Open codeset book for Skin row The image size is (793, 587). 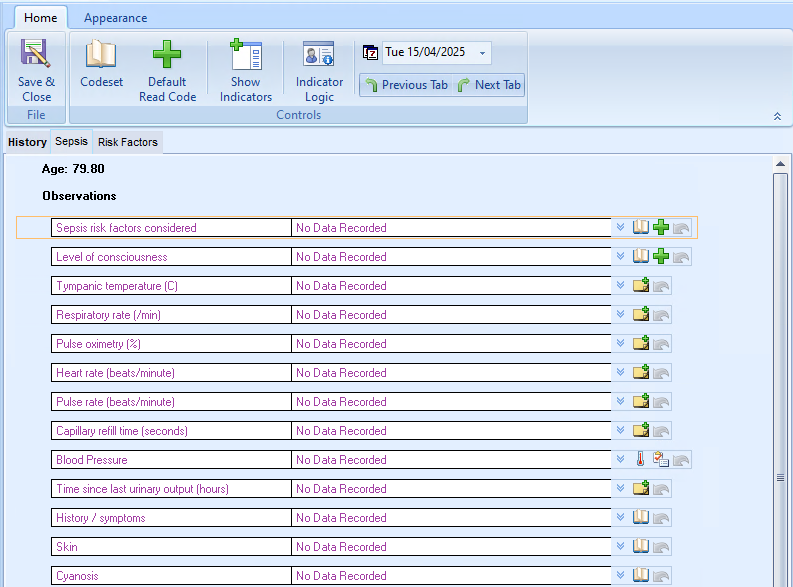pos(641,546)
